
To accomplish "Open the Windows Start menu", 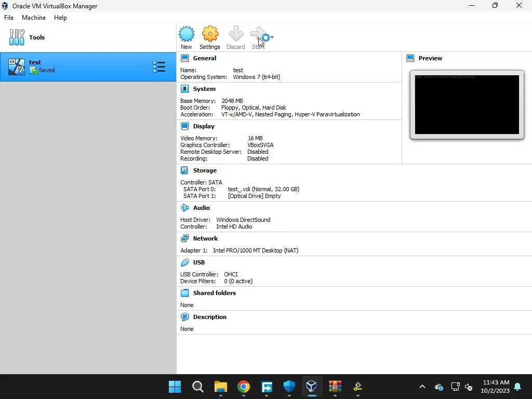I will tap(175, 387).
